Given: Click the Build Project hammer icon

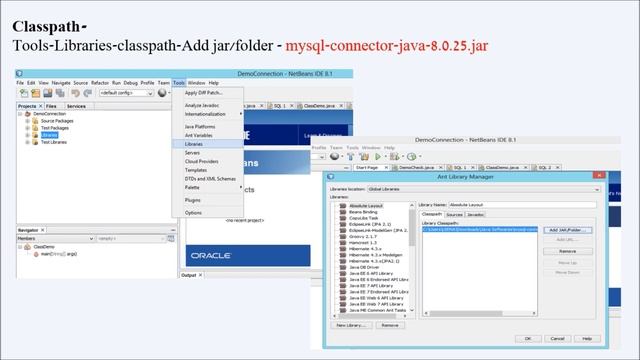Looking at the screenshot, I should coord(350,156).
